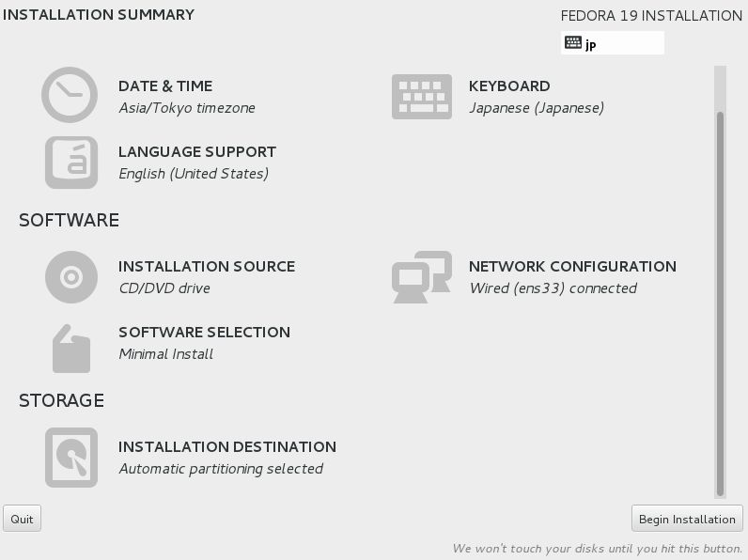Open Network Configuration computers icon
Image resolution: width=748 pixels, height=560 pixels.
[422, 277]
